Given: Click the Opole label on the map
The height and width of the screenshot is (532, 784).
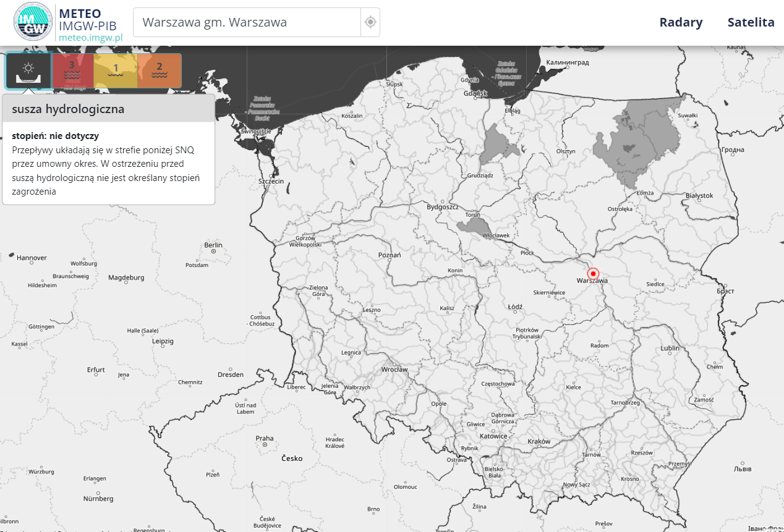Looking at the screenshot, I should coord(439,403).
